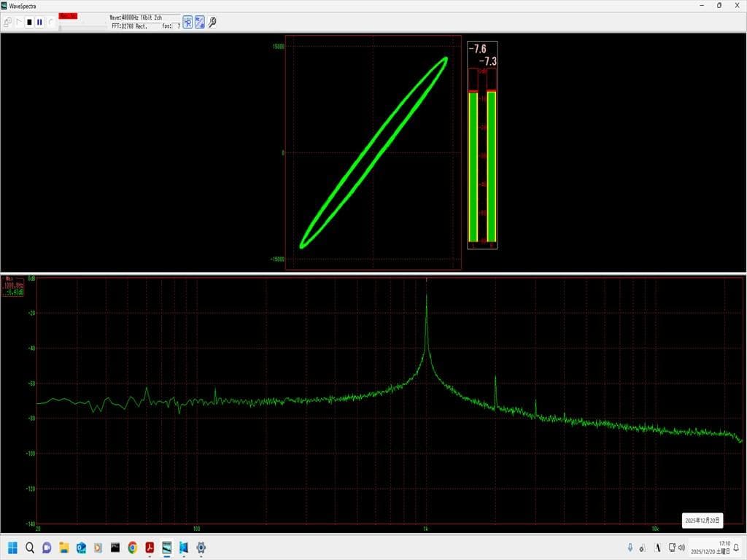Click the red recording indicator
Image resolution: width=747 pixels, height=560 pixels.
tap(68, 16)
